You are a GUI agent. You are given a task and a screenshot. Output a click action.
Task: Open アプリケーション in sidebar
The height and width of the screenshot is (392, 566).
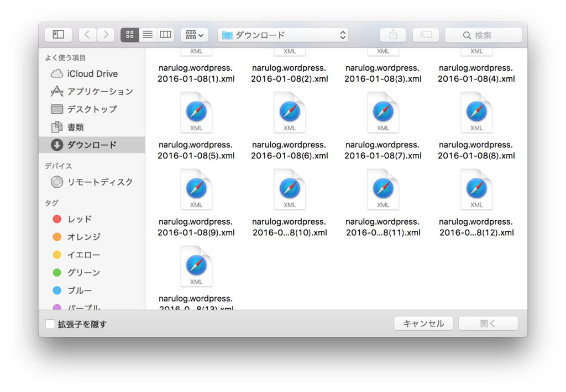click(92, 92)
